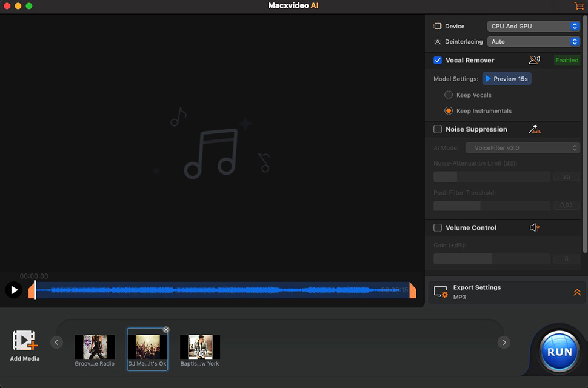Click the Noise-Attenuation Limit (dB) label

(475, 163)
